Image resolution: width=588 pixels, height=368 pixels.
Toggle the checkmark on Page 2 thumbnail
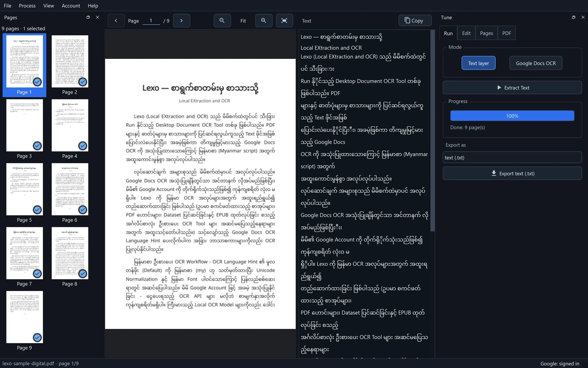pyautogui.click(x=83, y=82)
